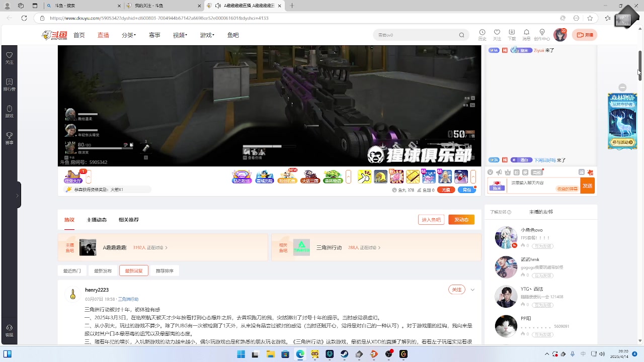Open Windows Start button on taskbar

(240, 354)
